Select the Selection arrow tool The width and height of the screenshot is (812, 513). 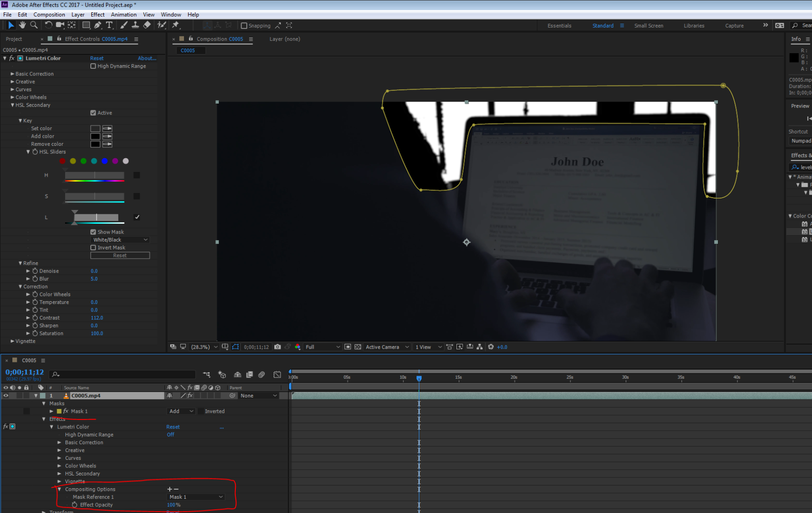point(11,25)
